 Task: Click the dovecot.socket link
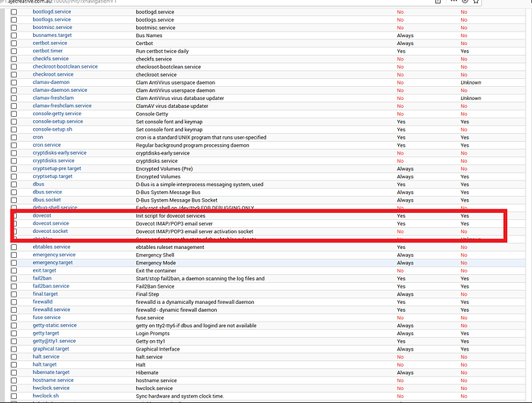[50, 231]
